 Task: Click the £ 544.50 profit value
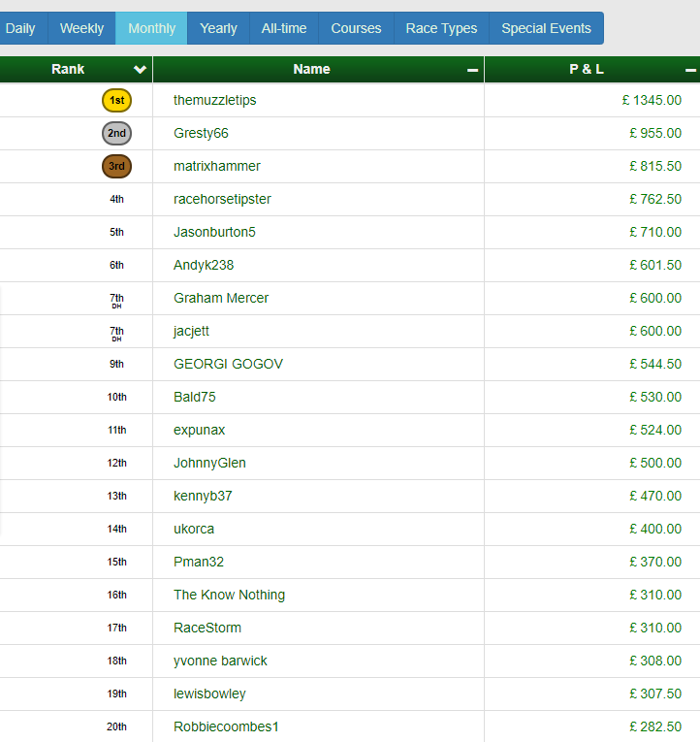(x=655, y=365)
